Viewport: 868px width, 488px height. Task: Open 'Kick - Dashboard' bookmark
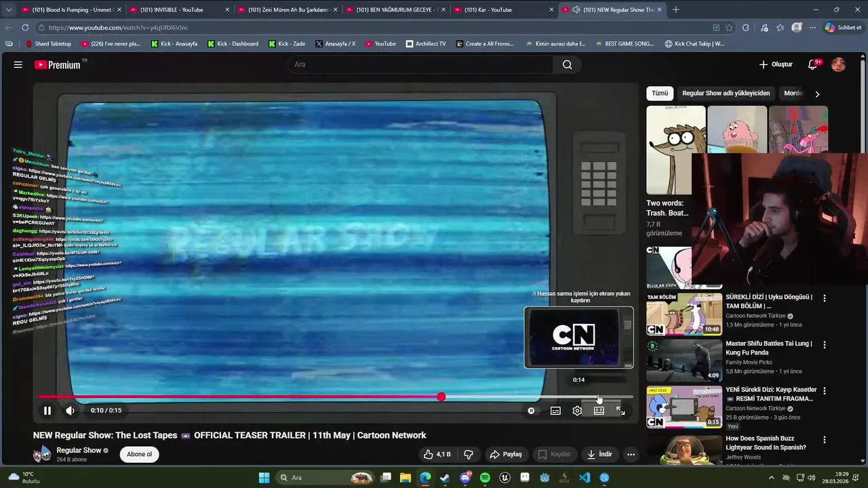[233, 43]
